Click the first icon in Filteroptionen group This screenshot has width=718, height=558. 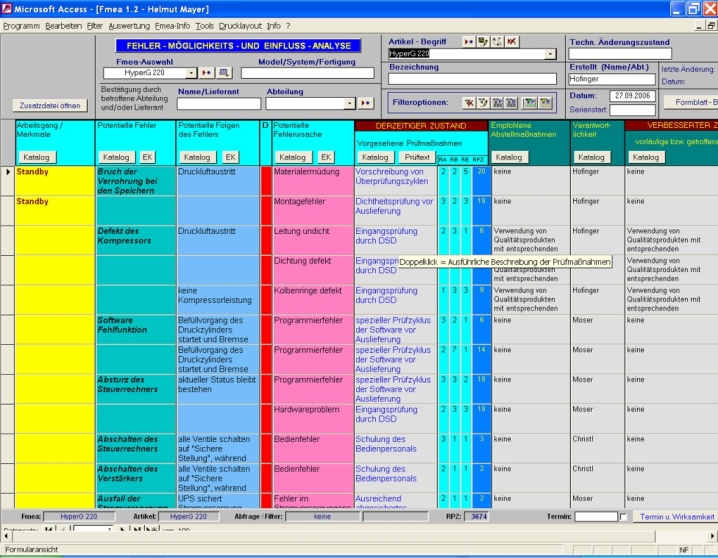468,102
